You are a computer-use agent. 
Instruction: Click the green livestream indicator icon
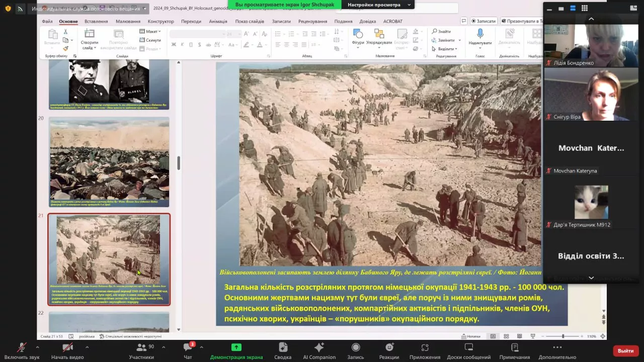(20, 9)
